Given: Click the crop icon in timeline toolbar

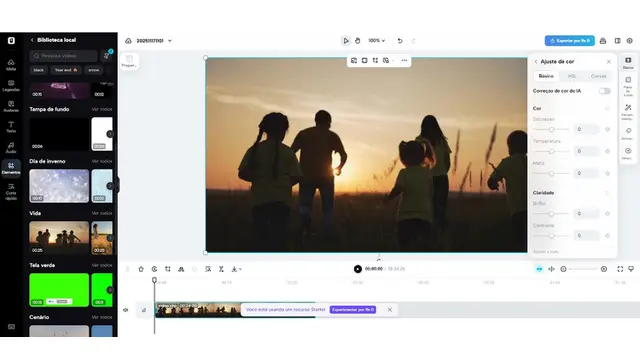Looking at the screenshot, I should point(168,269).
